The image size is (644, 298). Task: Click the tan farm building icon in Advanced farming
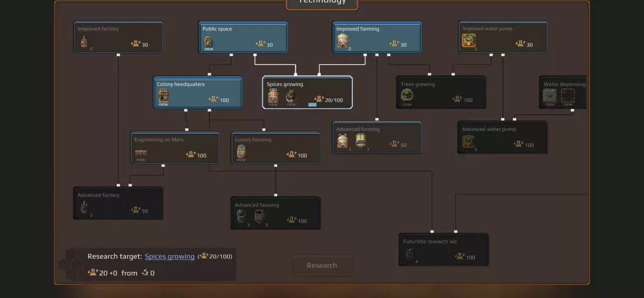tap(343, 141)
